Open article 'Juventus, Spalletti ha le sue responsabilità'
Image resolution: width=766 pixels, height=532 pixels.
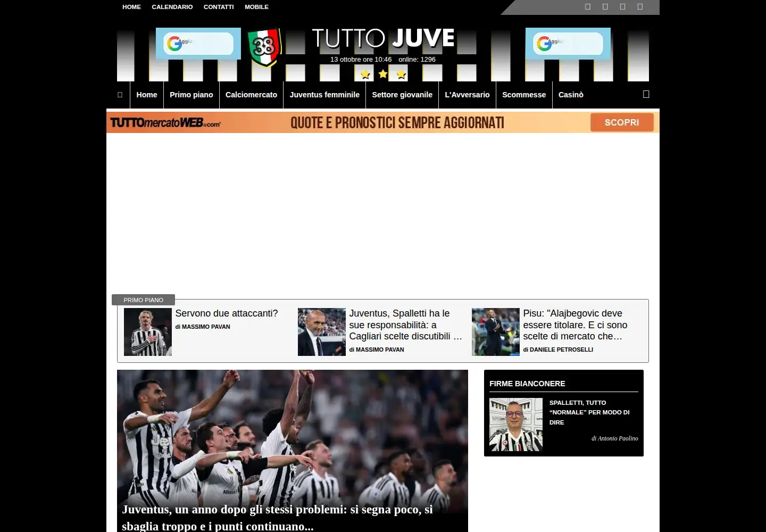tap(406, 325)
